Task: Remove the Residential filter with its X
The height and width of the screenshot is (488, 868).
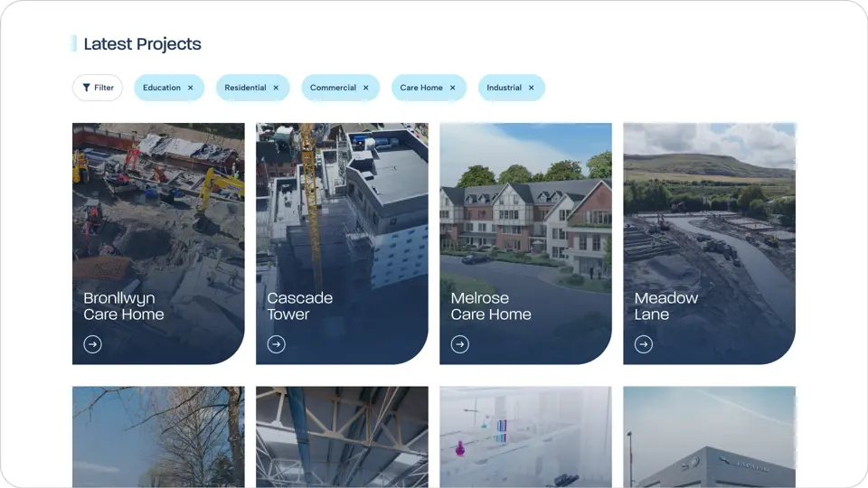Action: [276, 88]
